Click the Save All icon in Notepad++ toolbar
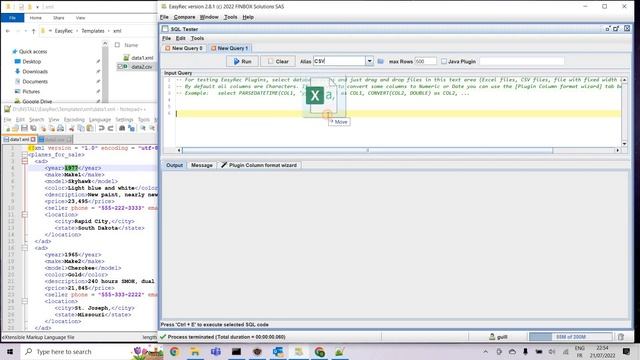 [33, 129]
